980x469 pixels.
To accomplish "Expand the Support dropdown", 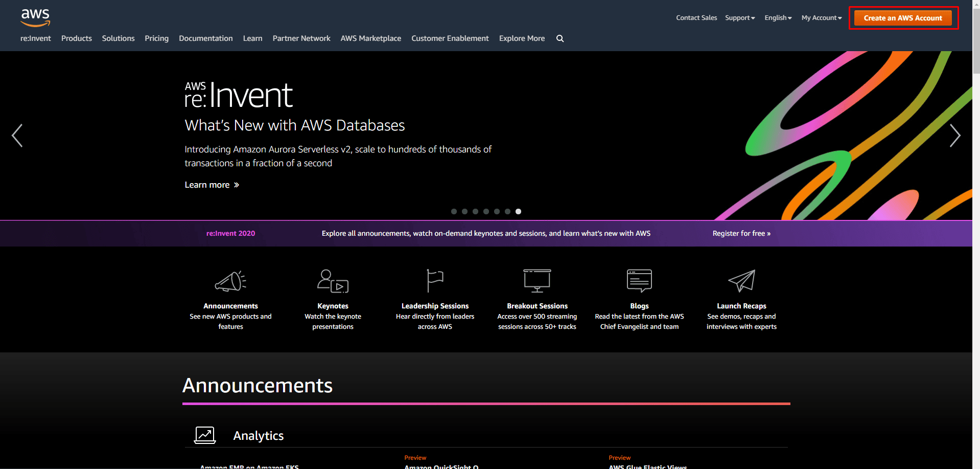I will (x=740, y=18).
